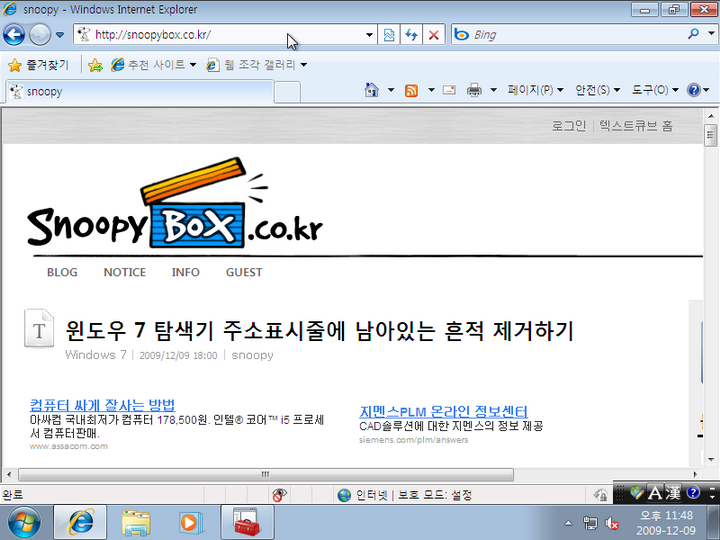
Task: Open the INFO navigation item
Action: click(186, 272)
